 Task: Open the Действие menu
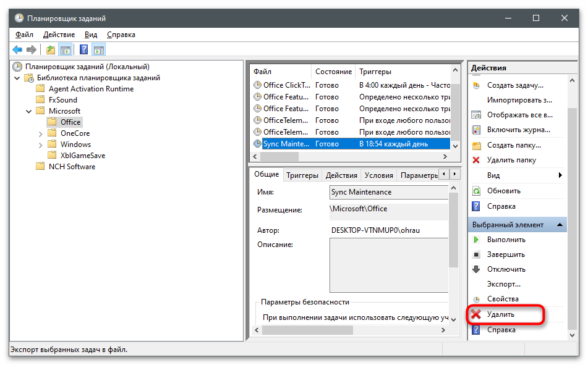[59, 35]
